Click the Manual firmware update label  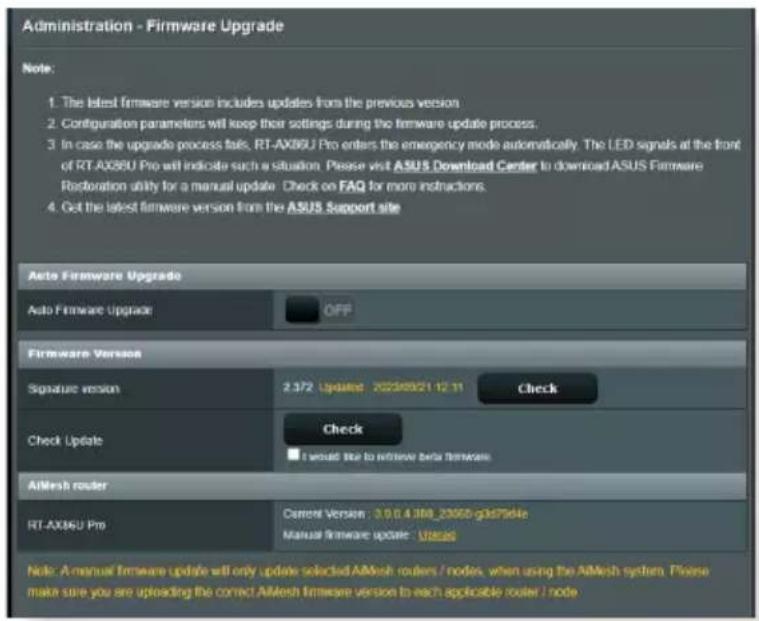click(x=346, y=535)
